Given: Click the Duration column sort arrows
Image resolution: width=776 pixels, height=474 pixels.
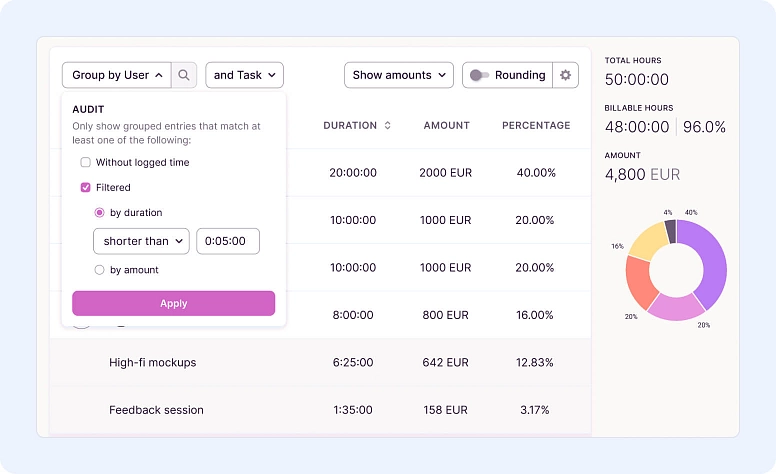Looking at the screenshot, I should pos(387,126).
